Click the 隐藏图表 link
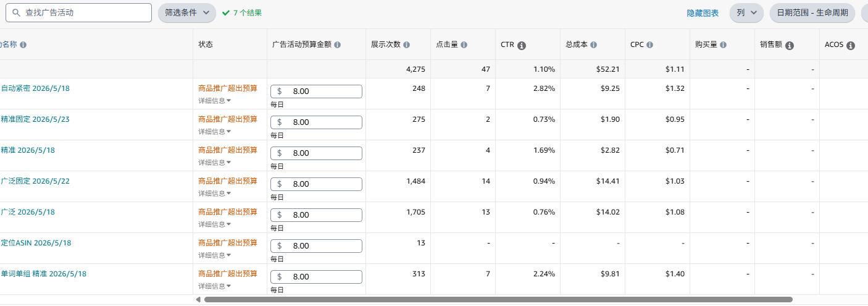The width and height of the screenshot is (868, 306). [703, 13]
